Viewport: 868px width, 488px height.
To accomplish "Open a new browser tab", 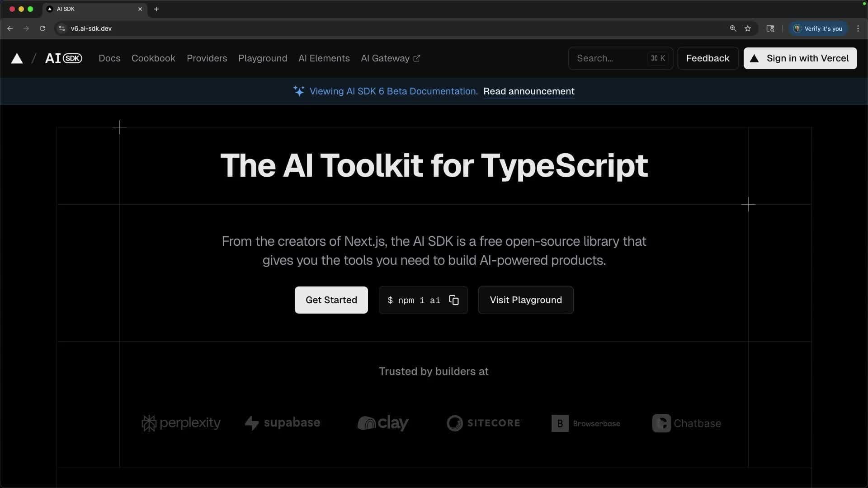I will 156,9.
